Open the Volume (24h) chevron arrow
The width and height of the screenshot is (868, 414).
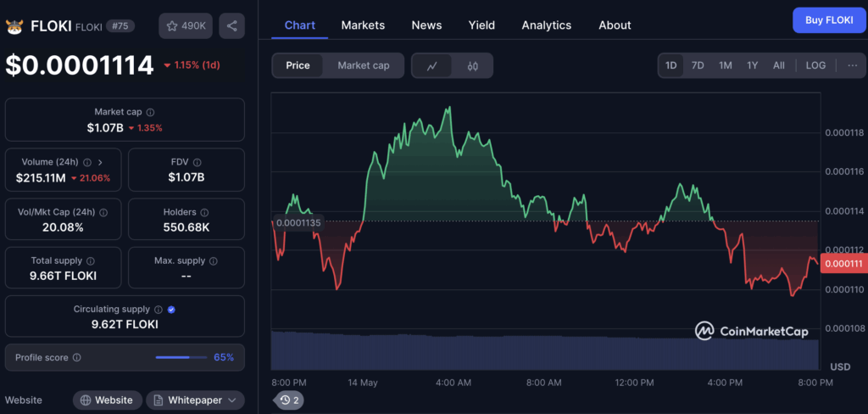click(100, 162)
